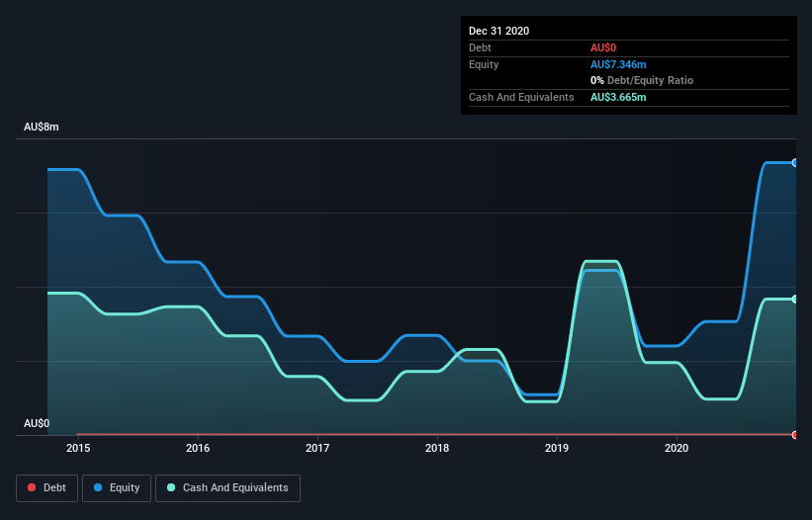Click the 2015 x-axis label
This screenshot has width=812, height=520.
coord(78,448)
